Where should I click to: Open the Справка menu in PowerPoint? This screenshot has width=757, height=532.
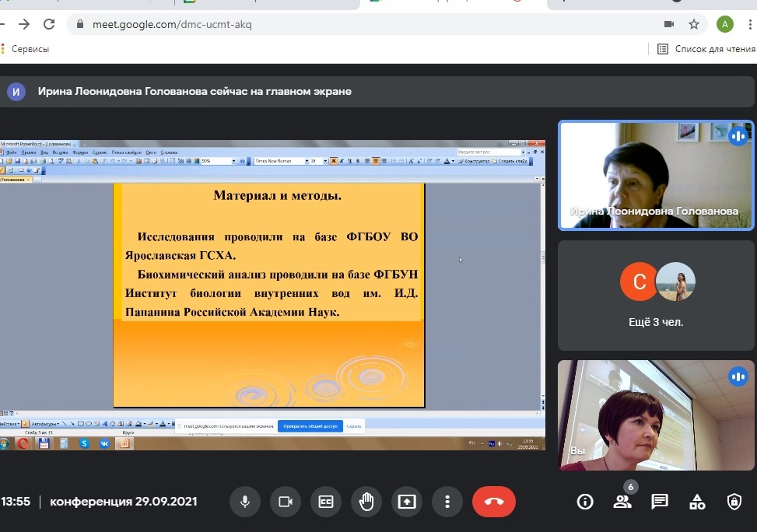point(169,152)
